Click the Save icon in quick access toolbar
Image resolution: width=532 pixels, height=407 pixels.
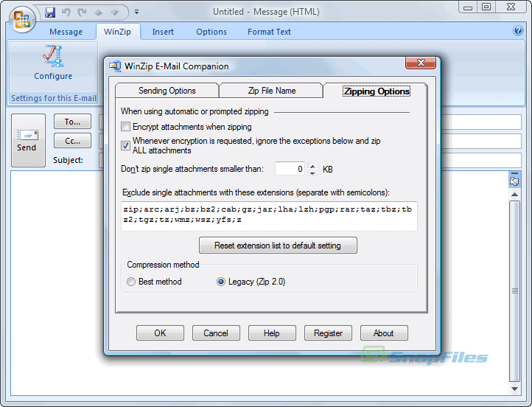(50, 13)
